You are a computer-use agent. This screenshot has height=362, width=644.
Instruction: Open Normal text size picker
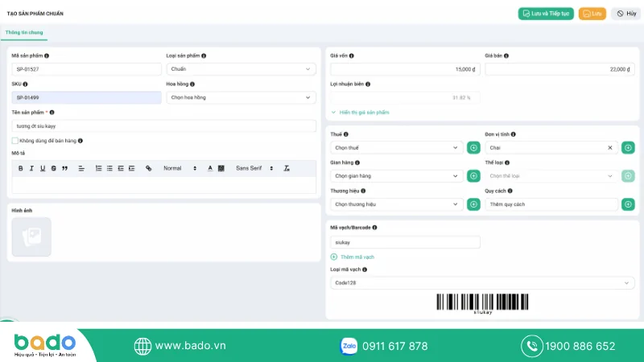180,168
